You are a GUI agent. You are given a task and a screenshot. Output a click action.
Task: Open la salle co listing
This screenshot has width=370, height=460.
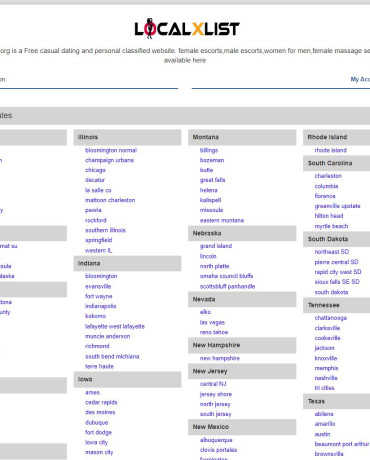tap(98, 190)
